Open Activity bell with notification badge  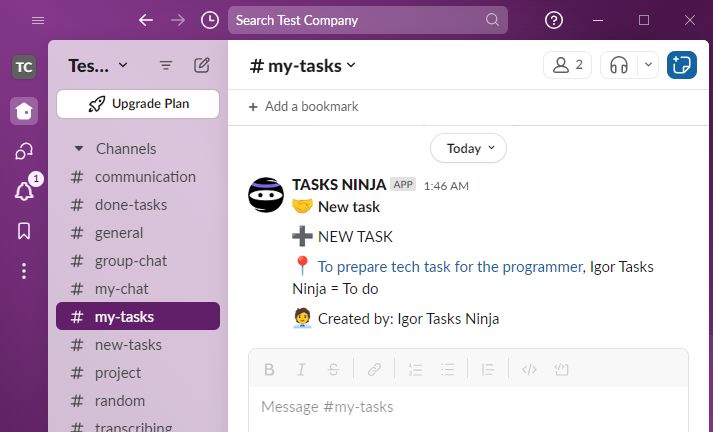click(x=24, y=191)
